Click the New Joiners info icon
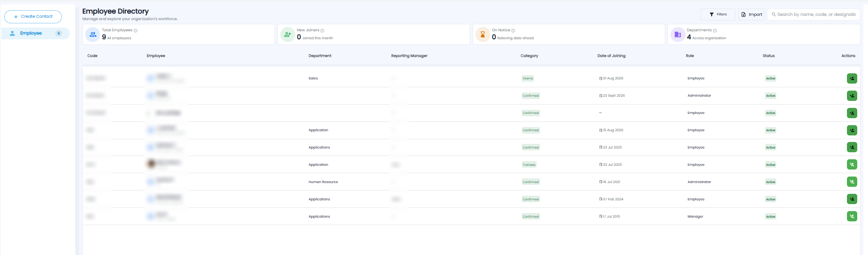Viewport: 868px width, 255px height. pos(322,30)
